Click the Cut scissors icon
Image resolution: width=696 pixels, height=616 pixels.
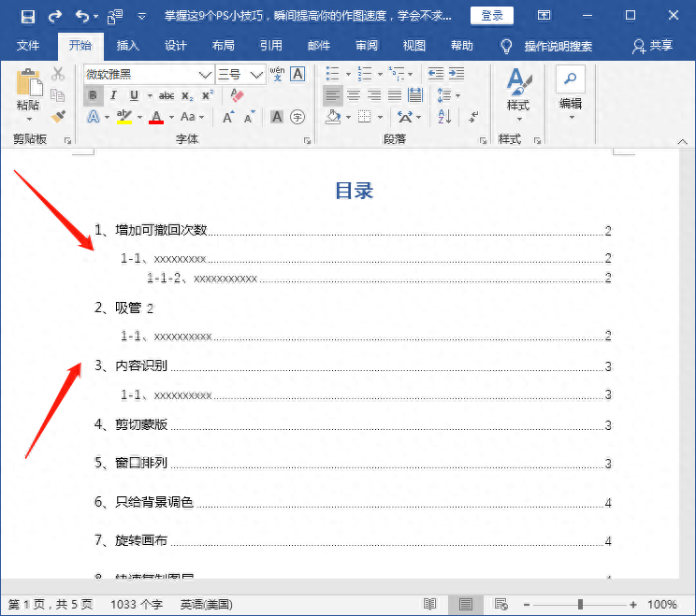coord(58,74)
